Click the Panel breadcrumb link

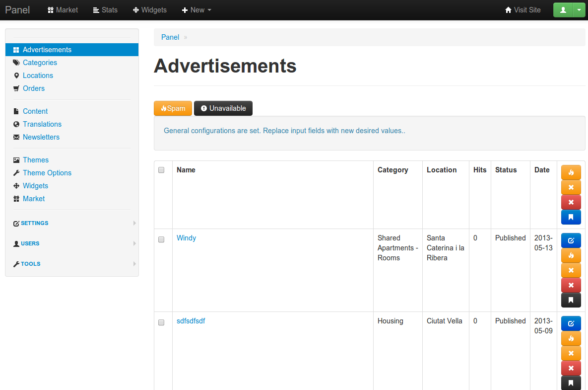click(170, 37)
